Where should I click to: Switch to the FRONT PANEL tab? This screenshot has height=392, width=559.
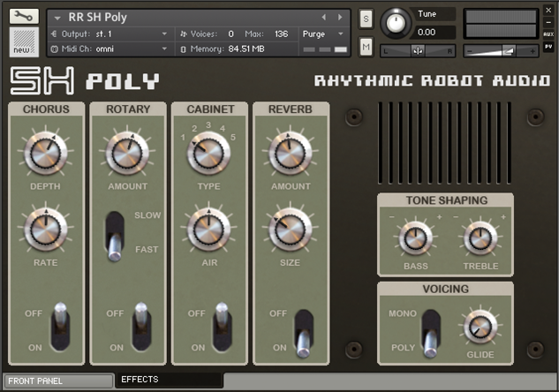coord(58,381)
